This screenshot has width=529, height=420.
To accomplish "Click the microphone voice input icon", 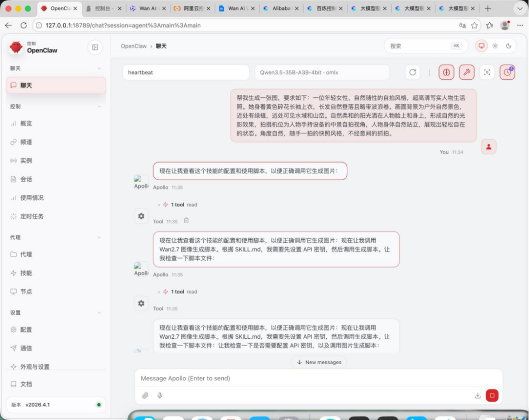I will 160,396.
